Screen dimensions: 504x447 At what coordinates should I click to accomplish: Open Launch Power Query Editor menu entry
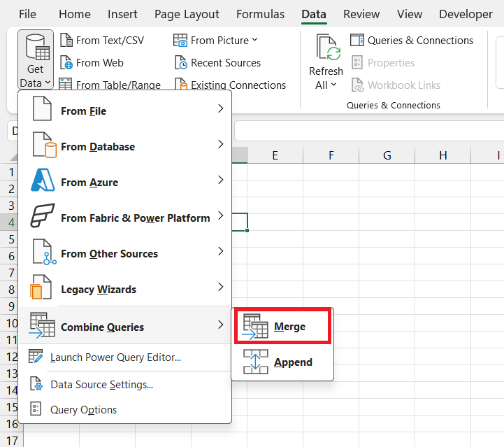(125, 357)
